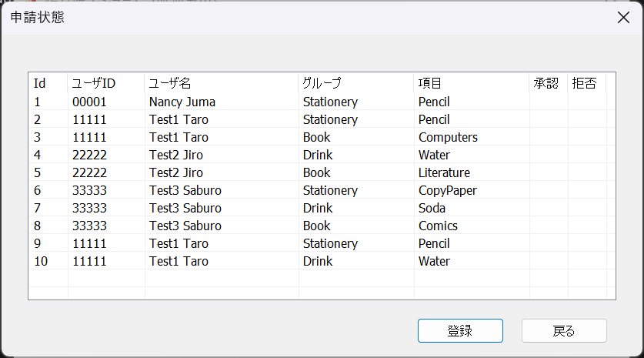The image size is (644, 358).
Task: Sort by ユーザID column header
Action: tap(105, 83)
